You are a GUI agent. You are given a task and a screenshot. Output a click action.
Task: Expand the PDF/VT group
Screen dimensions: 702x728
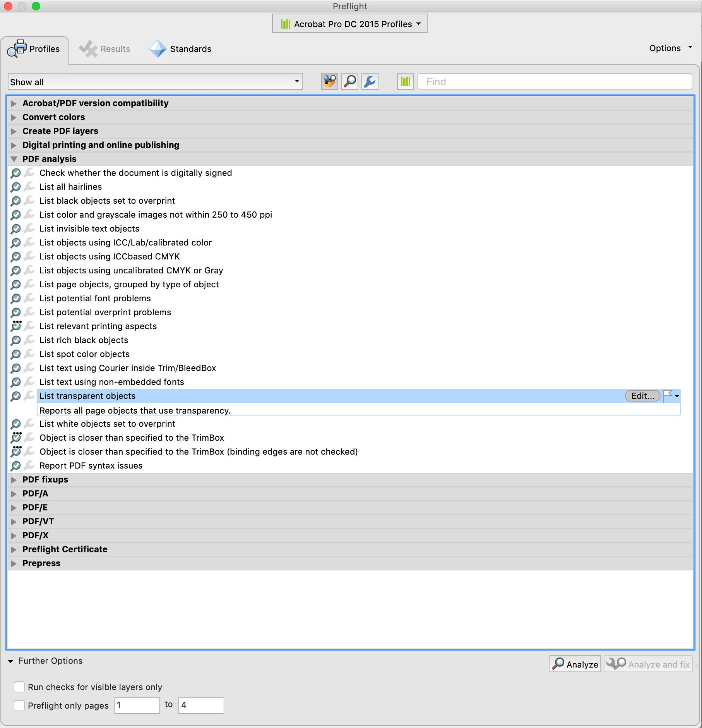pos(14,522)
